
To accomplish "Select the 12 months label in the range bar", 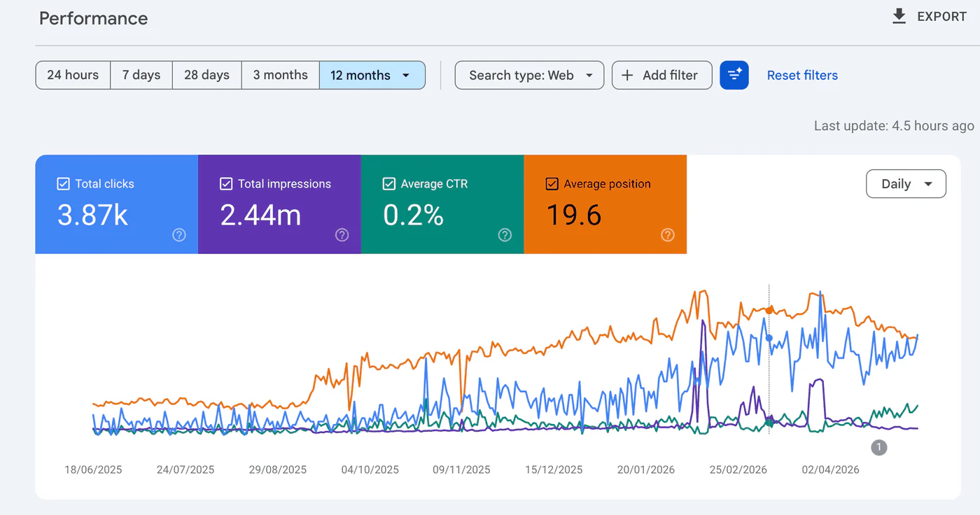I will [x=360, y=75].
